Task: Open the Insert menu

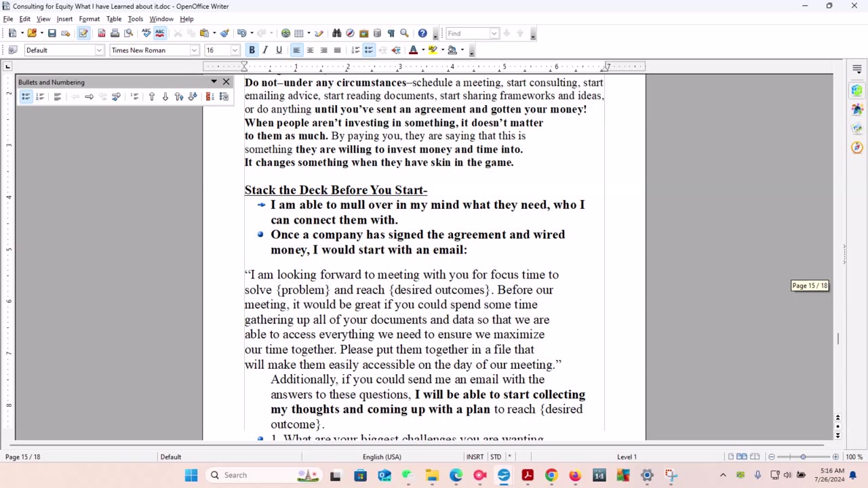Action: coord(64,19)
